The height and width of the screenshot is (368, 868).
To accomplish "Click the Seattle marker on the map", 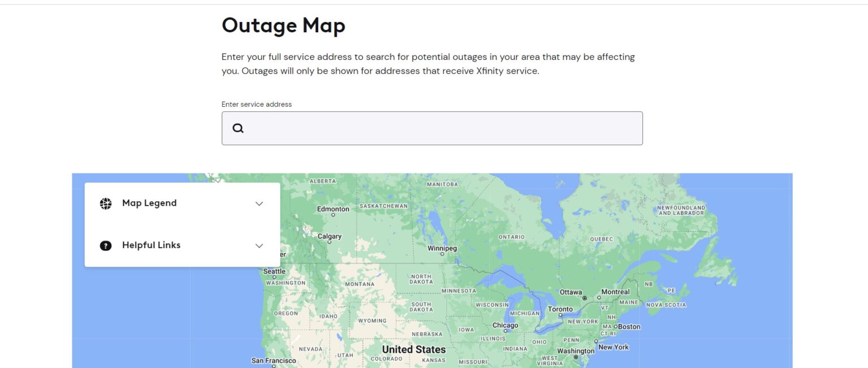I will pos(274,276).
